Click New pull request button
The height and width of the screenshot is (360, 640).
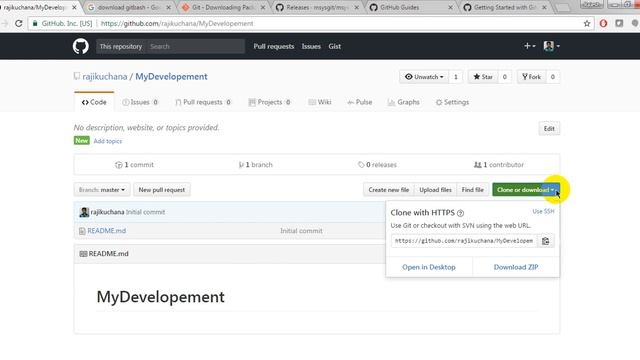click(x=162, y=190)
